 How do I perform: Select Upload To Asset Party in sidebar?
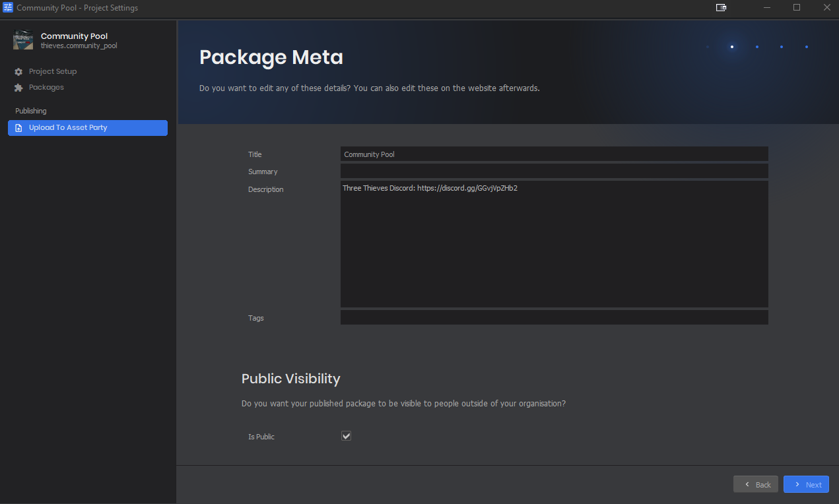pos(88,128)
